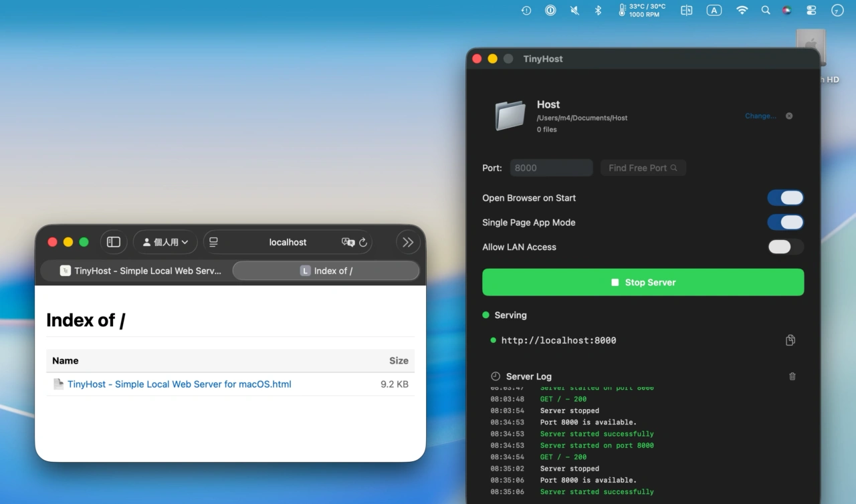856x504 pixels.
Task: Open Safari's translate page options
Action: tap(347, 242)
